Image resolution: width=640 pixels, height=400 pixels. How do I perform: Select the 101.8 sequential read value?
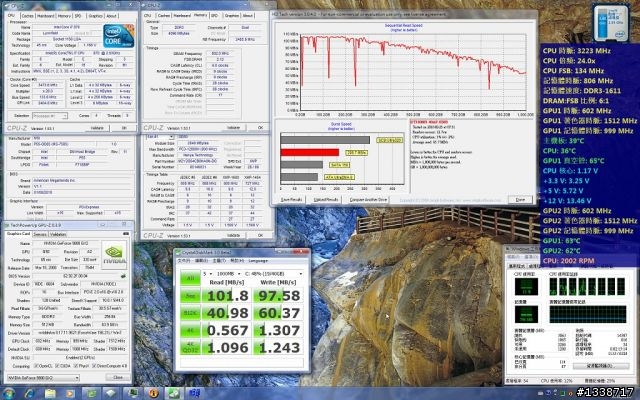(227, 296)
